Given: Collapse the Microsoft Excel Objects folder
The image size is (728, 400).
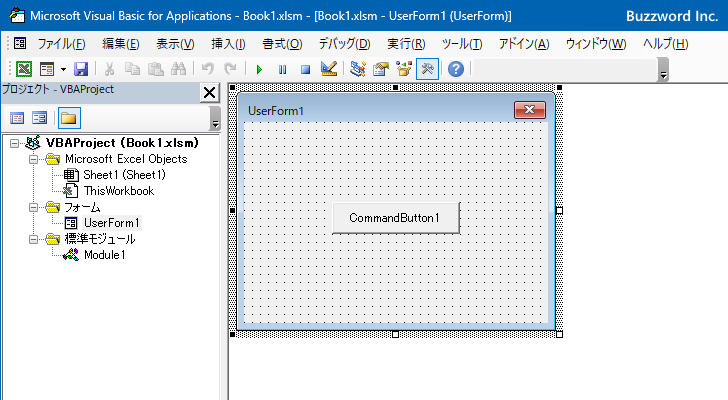Looking at the screenshot, I should [33, 159].
